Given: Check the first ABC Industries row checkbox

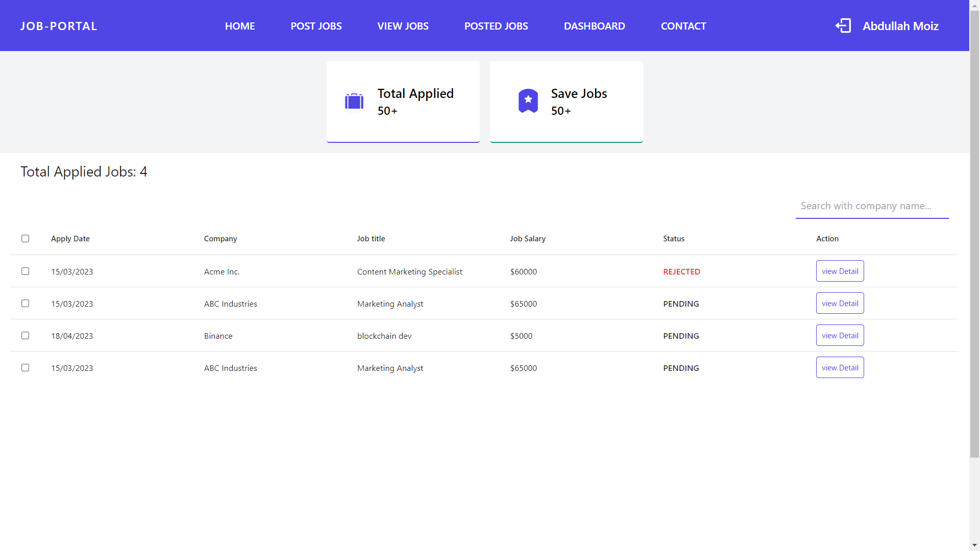Looking at the screenshot, I should [25, 303].
